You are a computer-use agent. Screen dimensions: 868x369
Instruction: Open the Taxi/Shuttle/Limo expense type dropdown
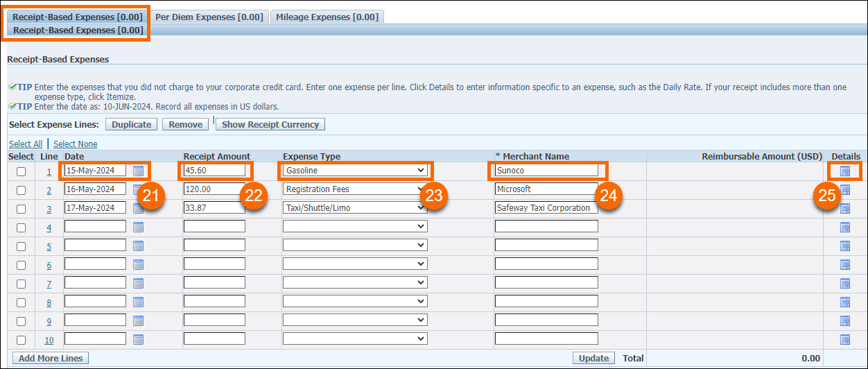355,207
